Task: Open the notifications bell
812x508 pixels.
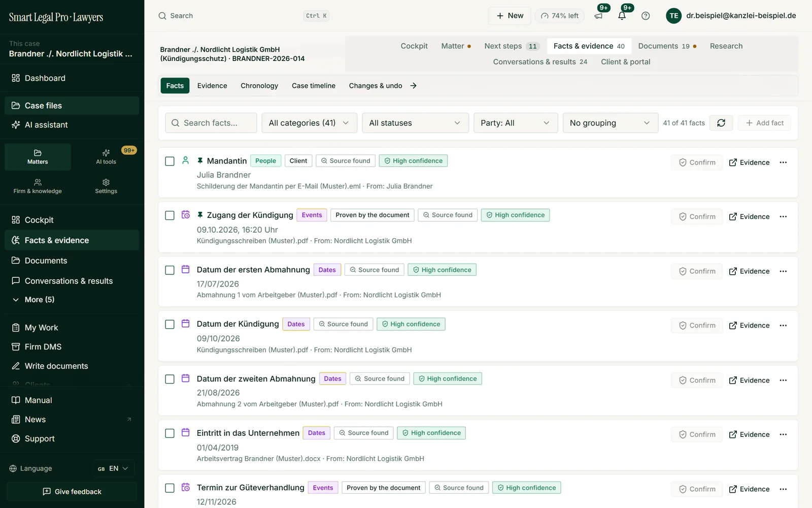Action: point(622,16)
